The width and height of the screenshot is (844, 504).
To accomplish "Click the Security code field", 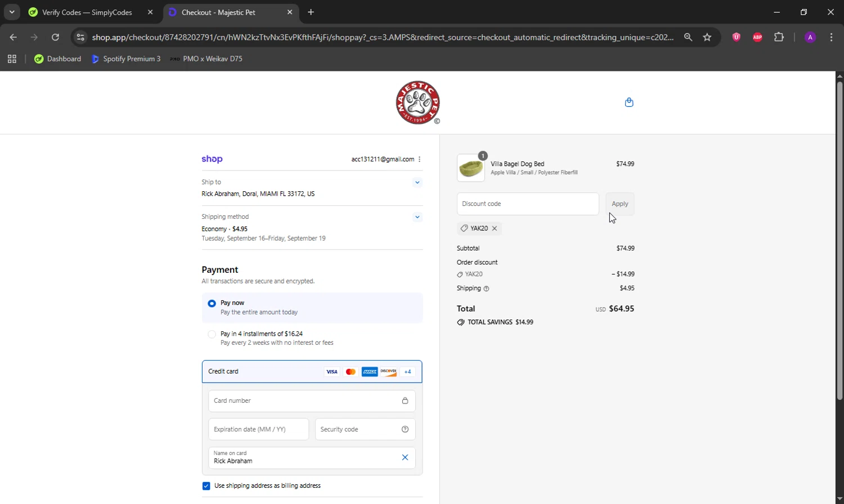I will (365, 429).
